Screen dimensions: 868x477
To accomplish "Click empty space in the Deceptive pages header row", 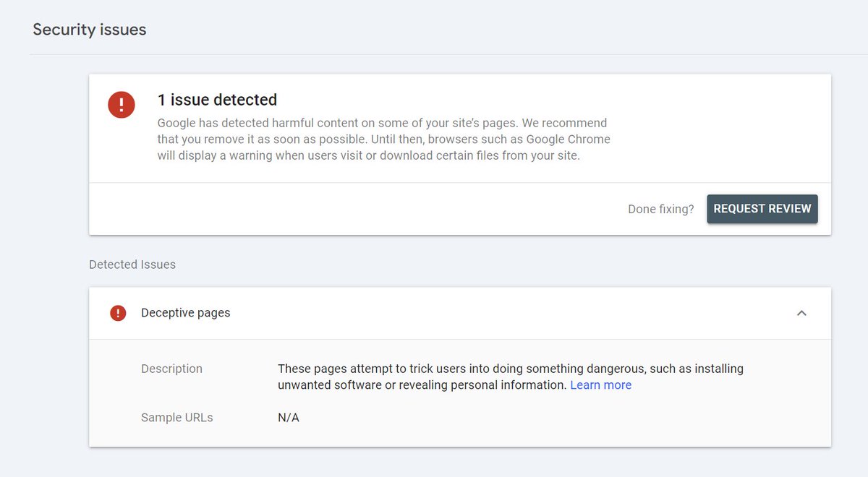I will (506, 313).
